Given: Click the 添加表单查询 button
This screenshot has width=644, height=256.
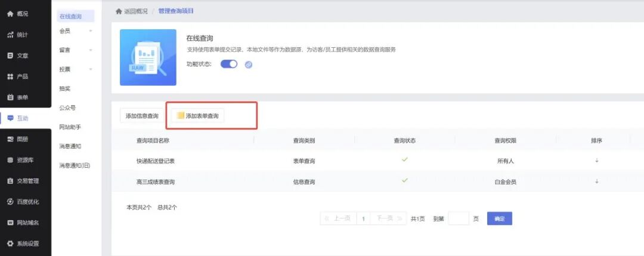Looking at the screenshot, I should (x=197, y=116).
